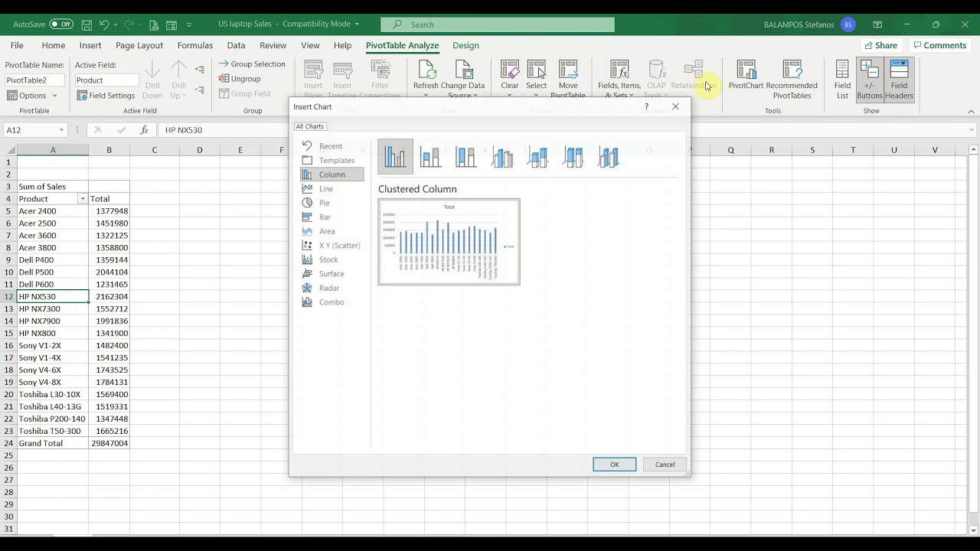Screen dimensions: 980x551
Task: Open Field Settings
Action: (106, 96)
